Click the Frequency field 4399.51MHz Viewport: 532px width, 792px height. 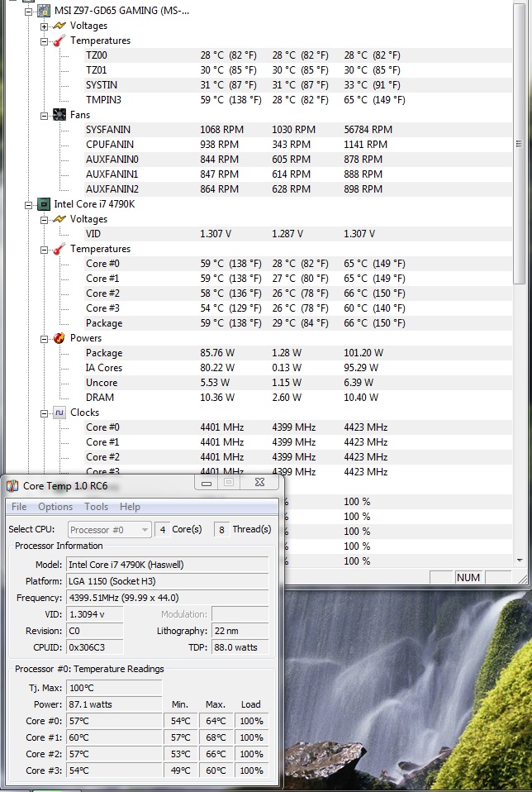point(168,598)
